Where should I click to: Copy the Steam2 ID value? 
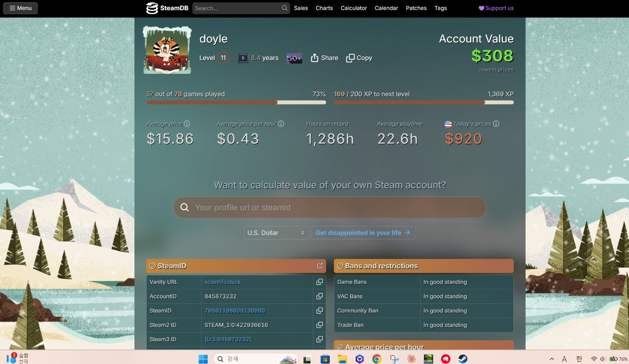pos(320,325)
